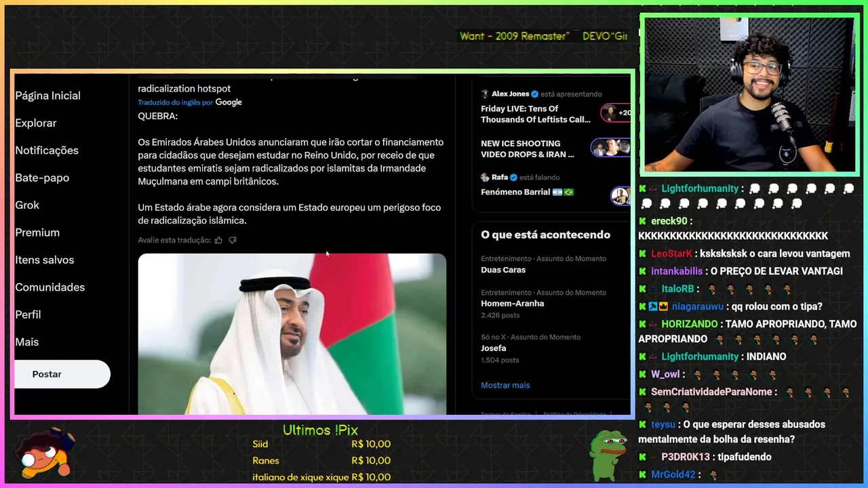Click the 'QUEBRA:' text in post

[157, 116]
